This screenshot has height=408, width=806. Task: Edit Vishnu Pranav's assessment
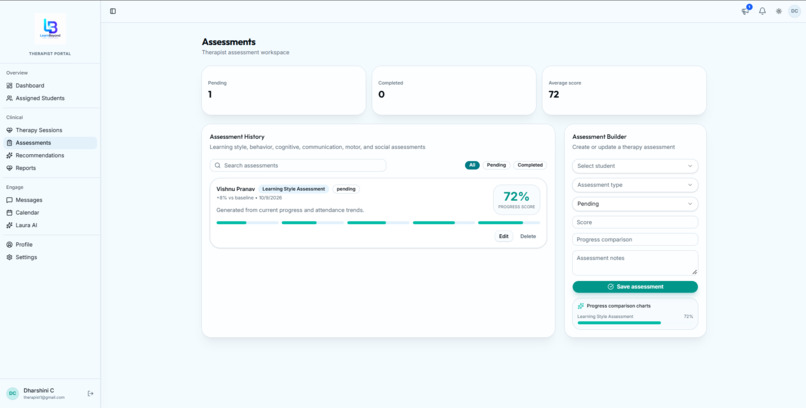(x=503, y=236)
